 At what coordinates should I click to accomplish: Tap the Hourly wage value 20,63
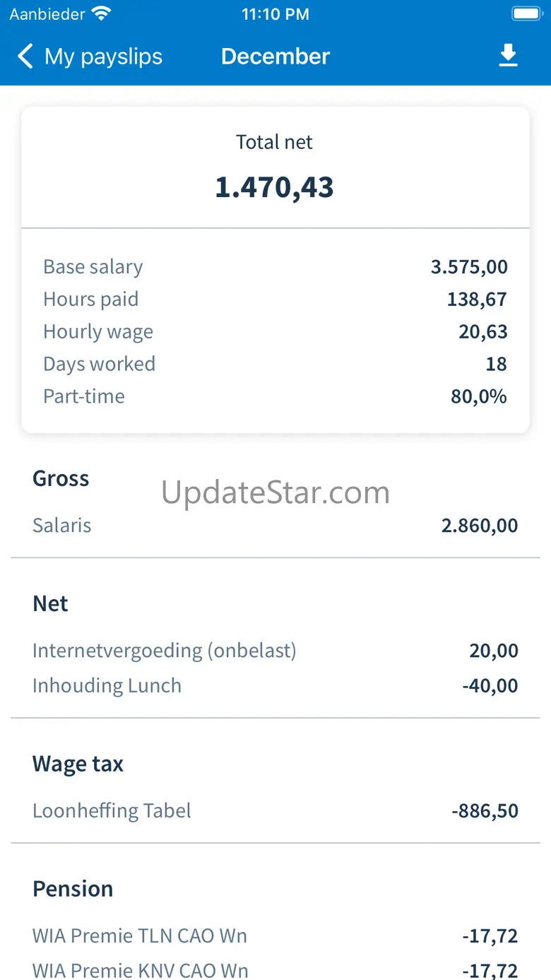[x=483, y=332]
